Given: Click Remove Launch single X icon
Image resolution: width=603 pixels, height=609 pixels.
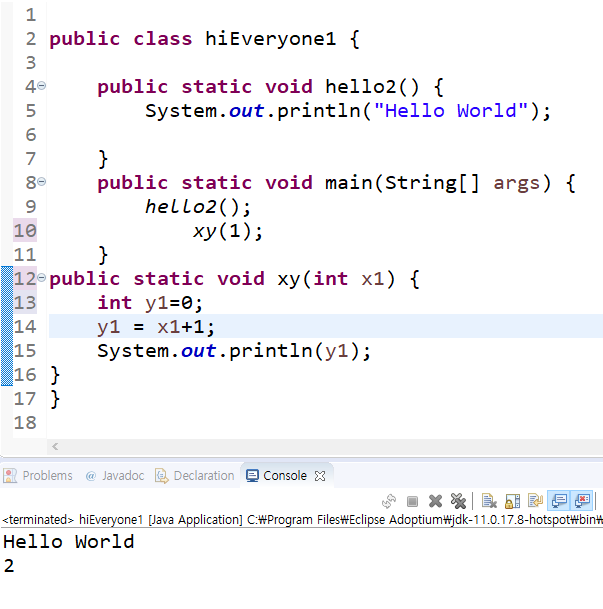Looking at the screenshot, I should point(435,501).
